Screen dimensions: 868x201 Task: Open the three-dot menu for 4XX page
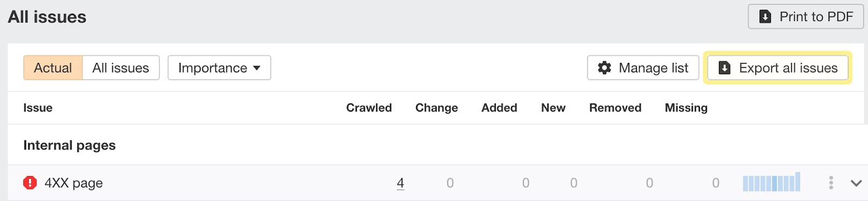point(831,183)
